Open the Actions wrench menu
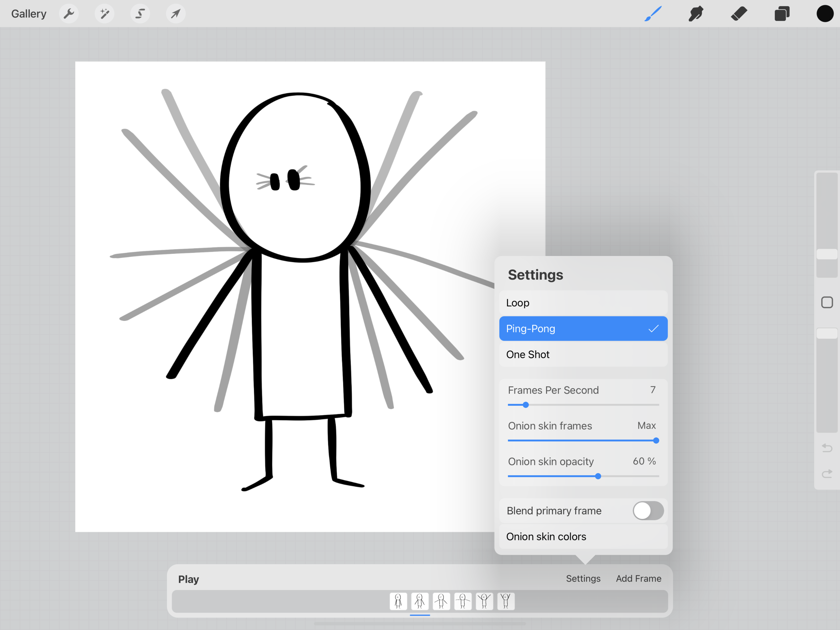This screenshot has width=840, height=630. point(69,14)
